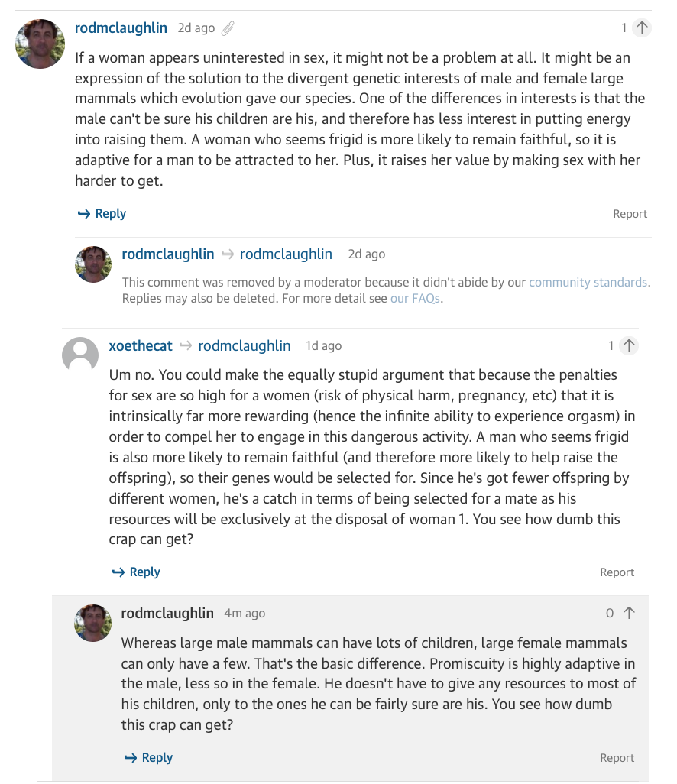
Task: Click the avatar on the removed comment
Action: coord(93,264)
